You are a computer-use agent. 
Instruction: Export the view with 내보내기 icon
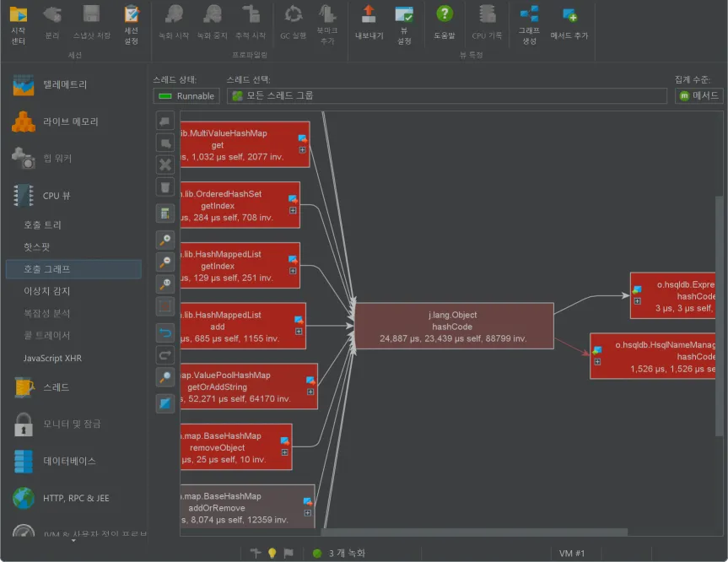[369, 24]
